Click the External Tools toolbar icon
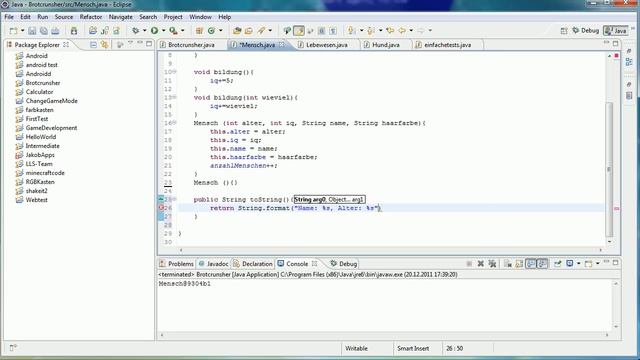The width and height of the screenshot is (640, 360). pyautogui.click(x=173, y=31)
